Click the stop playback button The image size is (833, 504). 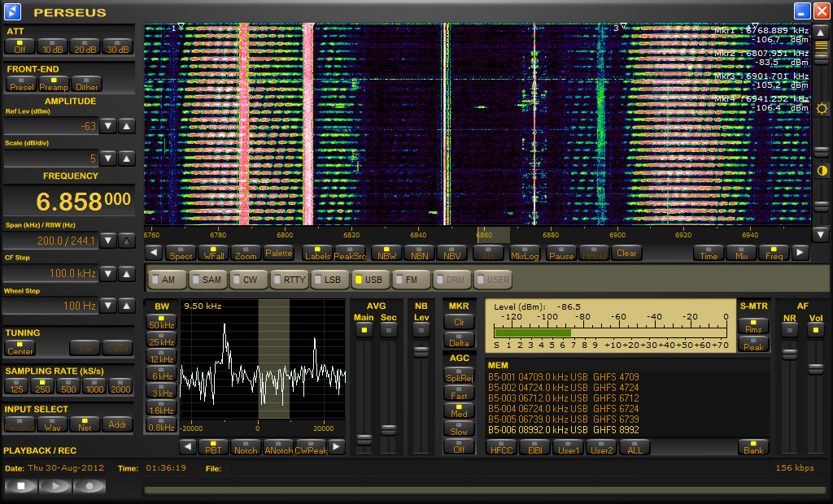tap(20, 485)
